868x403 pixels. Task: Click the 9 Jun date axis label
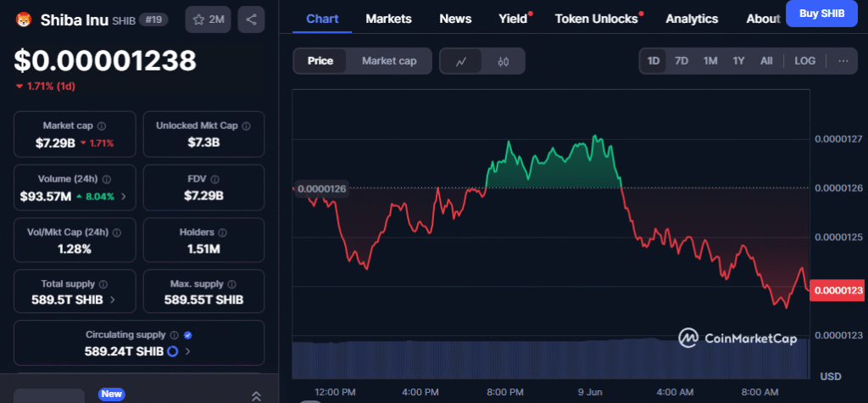[x=590, y=393]
